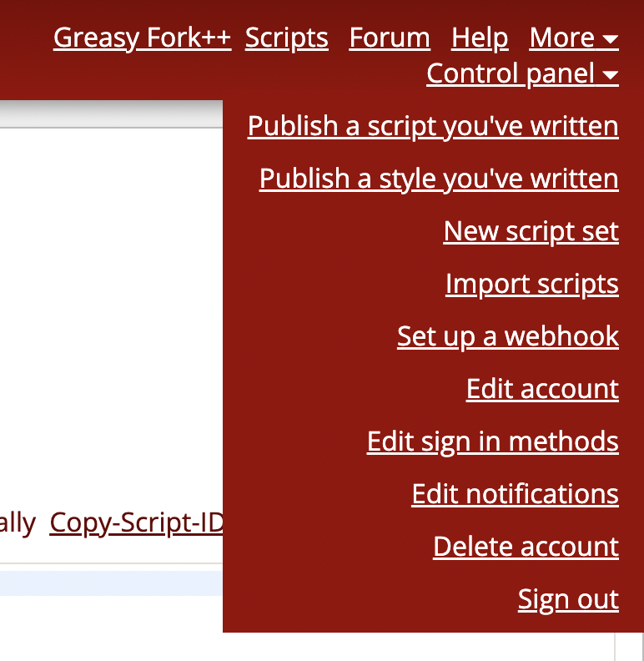Image resolution: width=644 pixels, height=661 pixels.
Task: Click Edit sign in methods
Action: (492, 442)
